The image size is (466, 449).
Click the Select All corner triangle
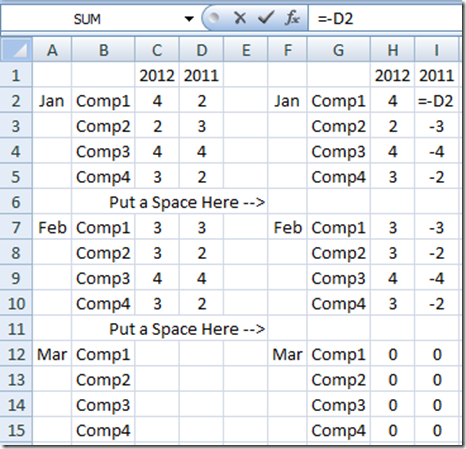pos(16,50)
